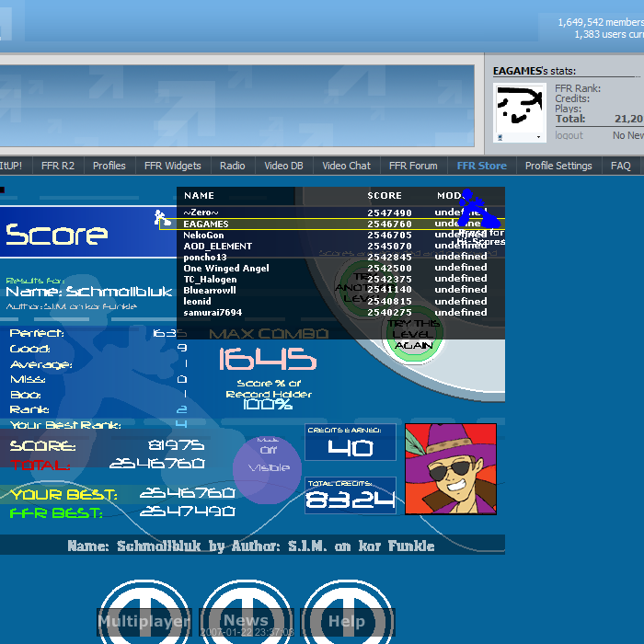Click the small white dancer icon beside Score
The image size is (644, 644).
[x=161, y=218]
